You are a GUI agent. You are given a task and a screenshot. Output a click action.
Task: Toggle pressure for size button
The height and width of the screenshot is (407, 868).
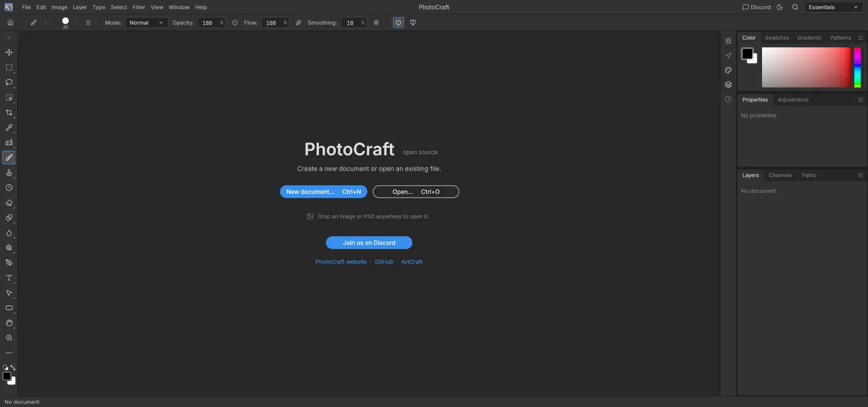point(398,23)
